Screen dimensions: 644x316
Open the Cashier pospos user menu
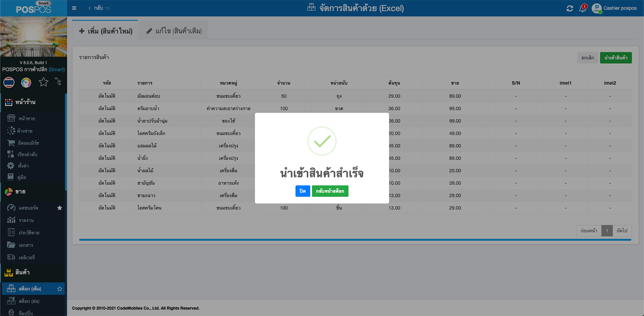tap(614, 8)
